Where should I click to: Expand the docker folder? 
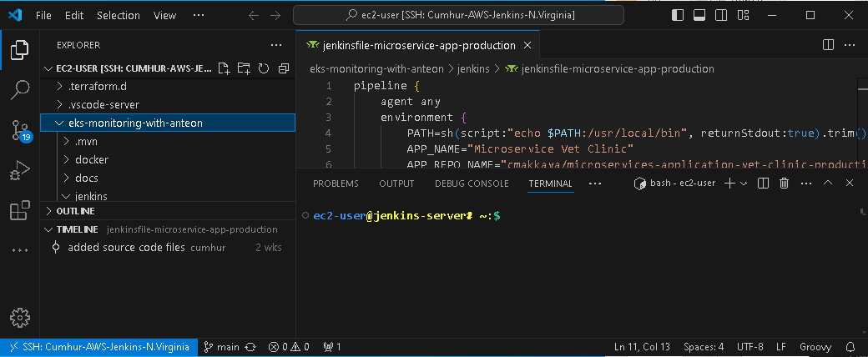(x=92, y=159)
